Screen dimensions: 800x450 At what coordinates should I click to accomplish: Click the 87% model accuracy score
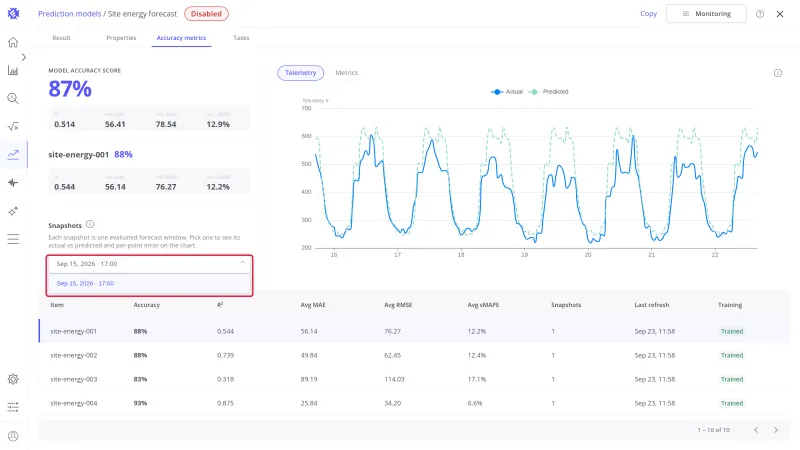click(70, 89)
